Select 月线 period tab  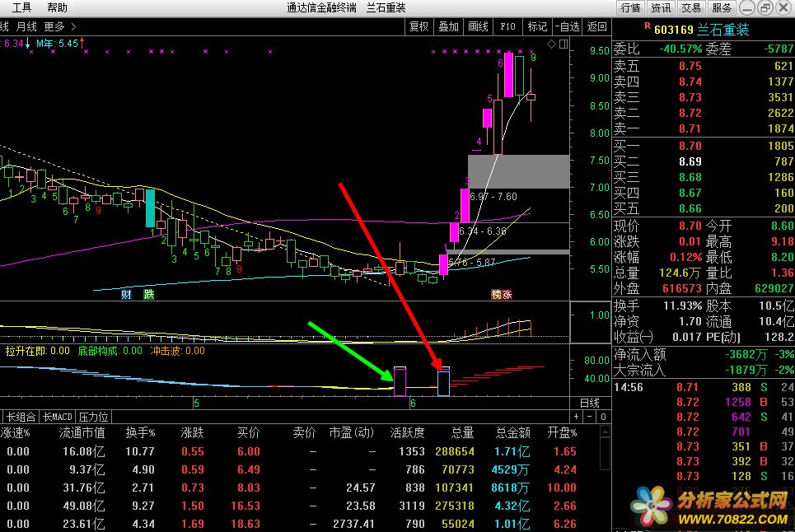point(26,26)
